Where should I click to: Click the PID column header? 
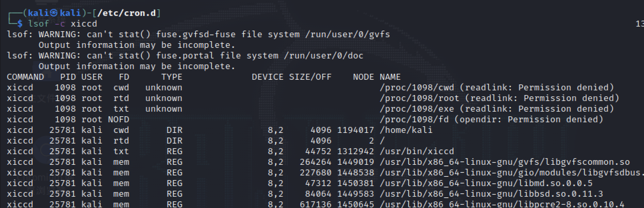[x=68, y=77]
